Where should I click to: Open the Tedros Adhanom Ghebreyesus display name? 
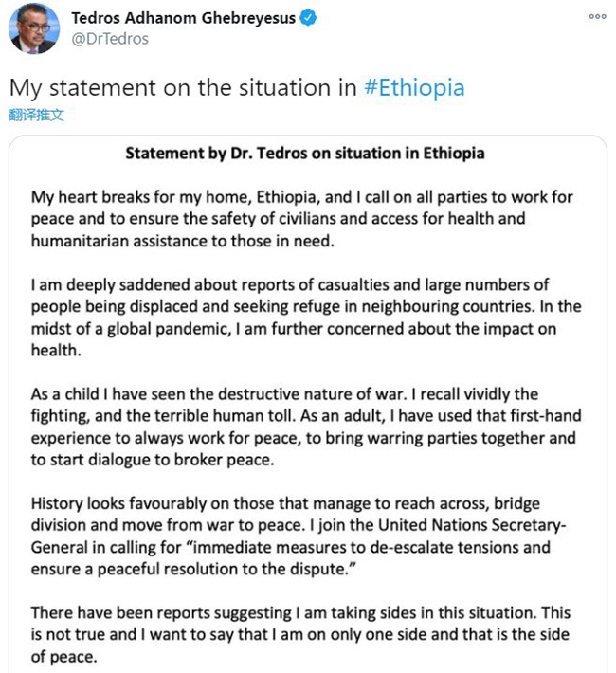[x=183, y=18]
